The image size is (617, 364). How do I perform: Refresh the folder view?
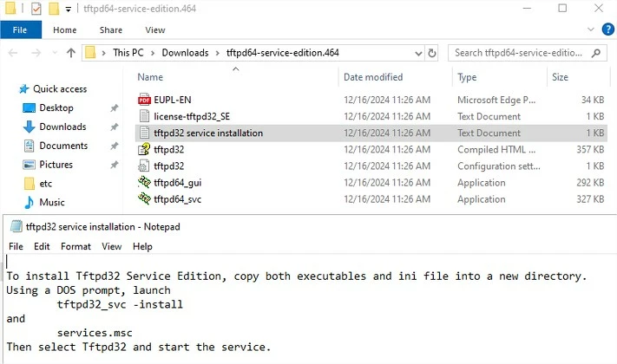[x=432, y=53]
